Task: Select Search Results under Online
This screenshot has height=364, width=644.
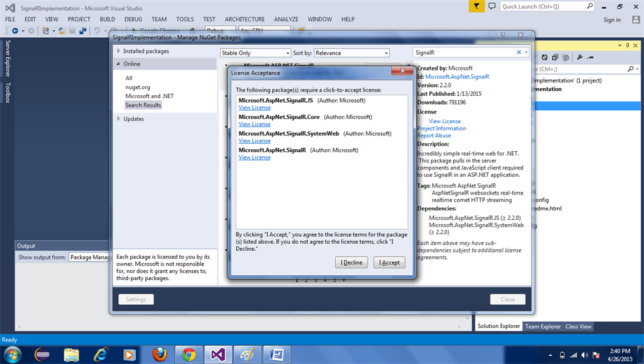Action: tap(143, 105)
